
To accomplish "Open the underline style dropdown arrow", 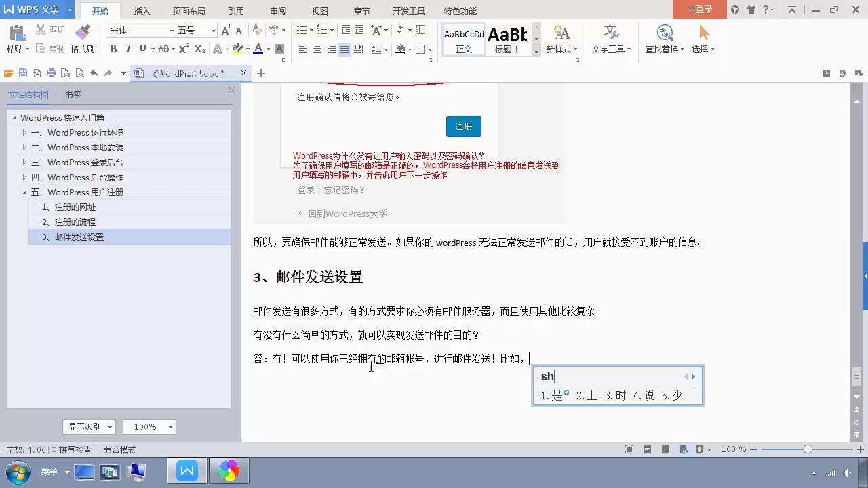I will pyautogui.click(x=151, y=49).
